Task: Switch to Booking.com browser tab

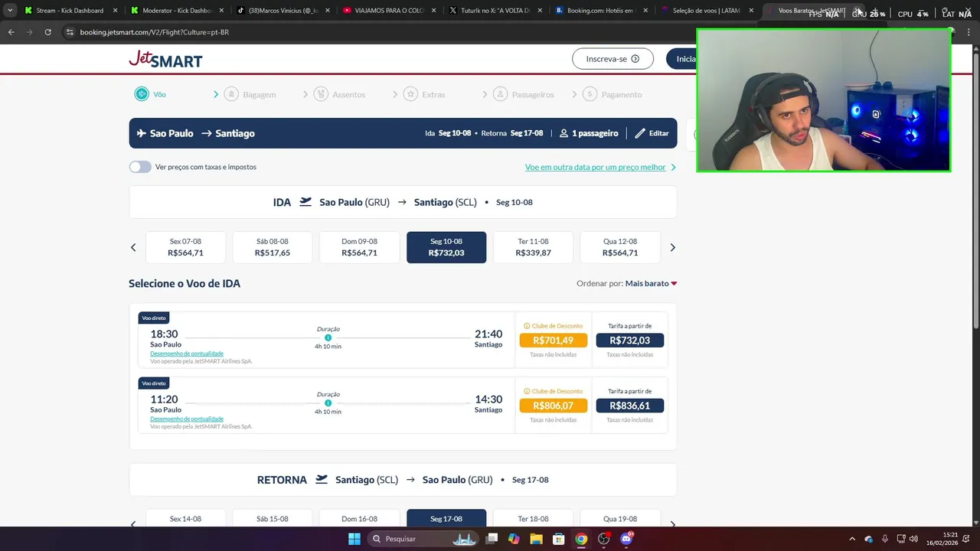Action: (x=601, y=11)
